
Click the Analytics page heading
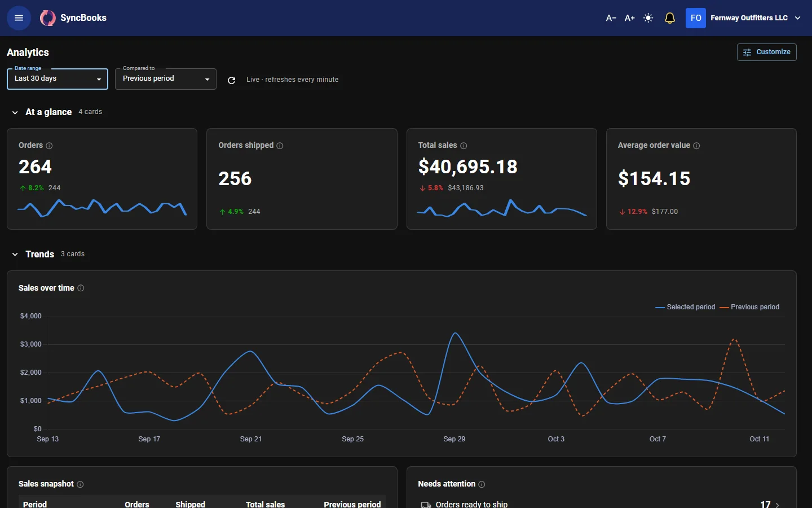tap(28, 52)
